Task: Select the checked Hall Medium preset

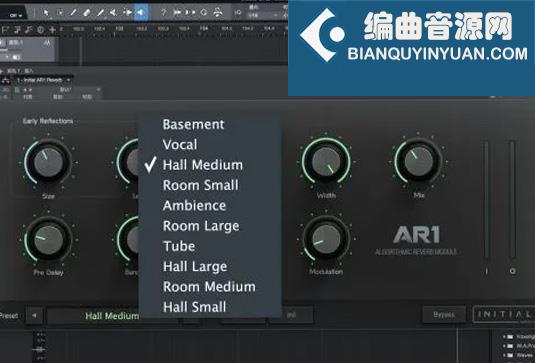Action: [x=210, y=165]
